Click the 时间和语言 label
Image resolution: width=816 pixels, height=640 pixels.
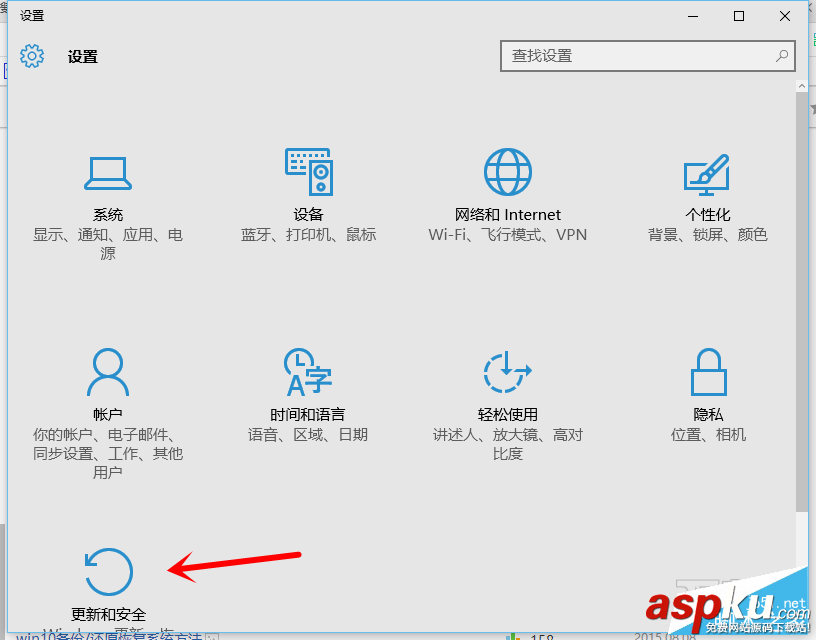tap(308, 414)
